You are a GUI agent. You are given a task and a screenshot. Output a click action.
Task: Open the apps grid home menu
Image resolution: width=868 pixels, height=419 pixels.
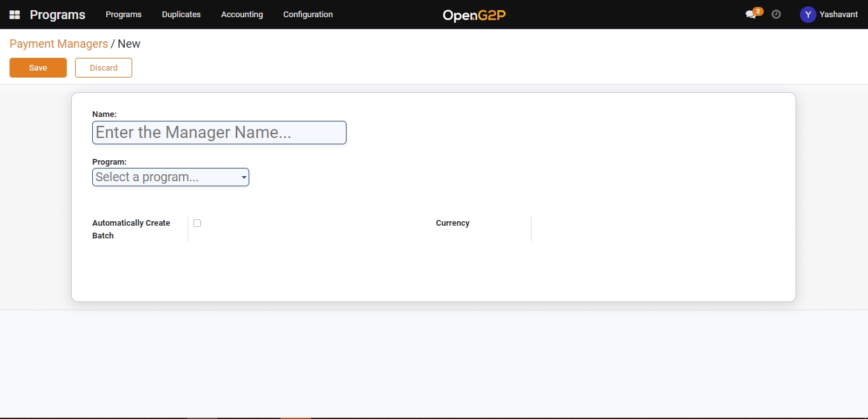click(15, 15)
